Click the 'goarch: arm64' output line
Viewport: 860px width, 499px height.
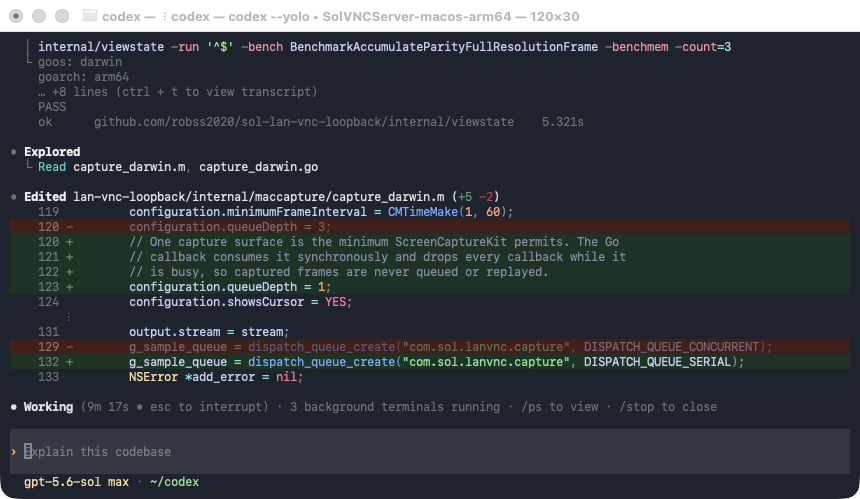tap(83, 77)
